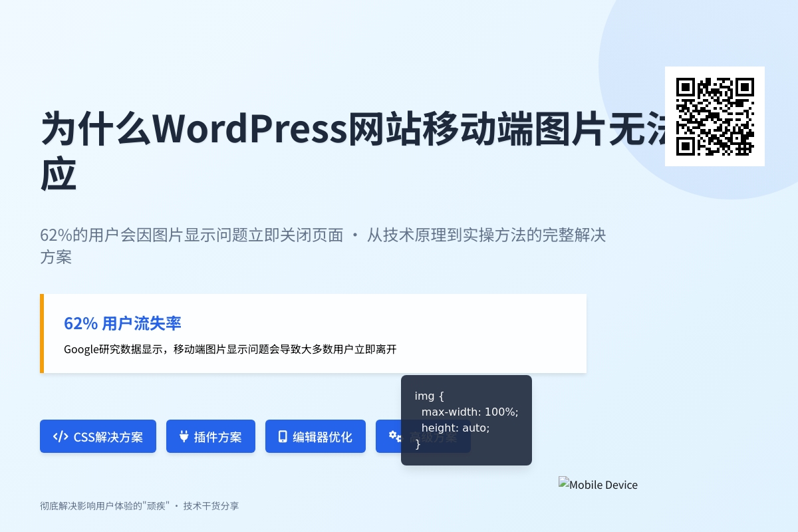This screenshot has height=532, width=798.
Task: Click the mobile phone icon in 编辑器优化
Action: point(283,437)
